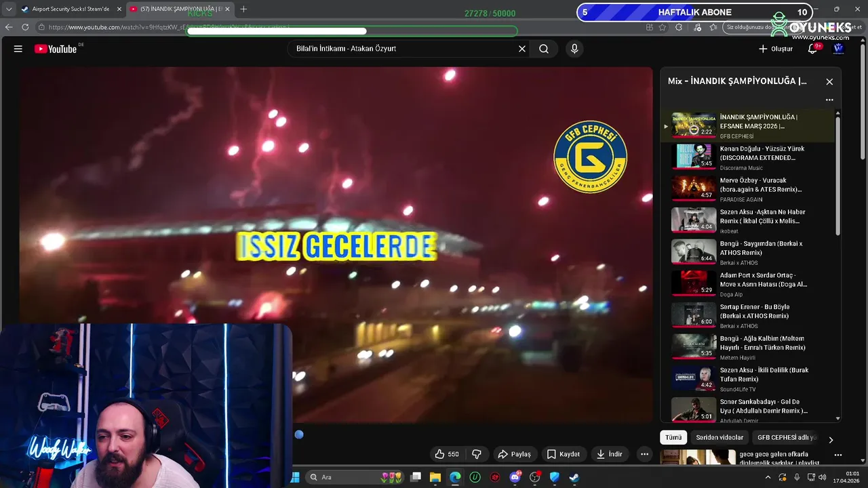Click the GFB Cephesi logo on video

(x=591, y=157)
